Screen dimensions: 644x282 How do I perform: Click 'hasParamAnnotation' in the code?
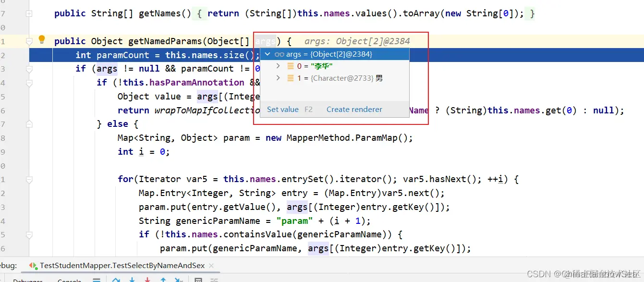coord(197,83)
